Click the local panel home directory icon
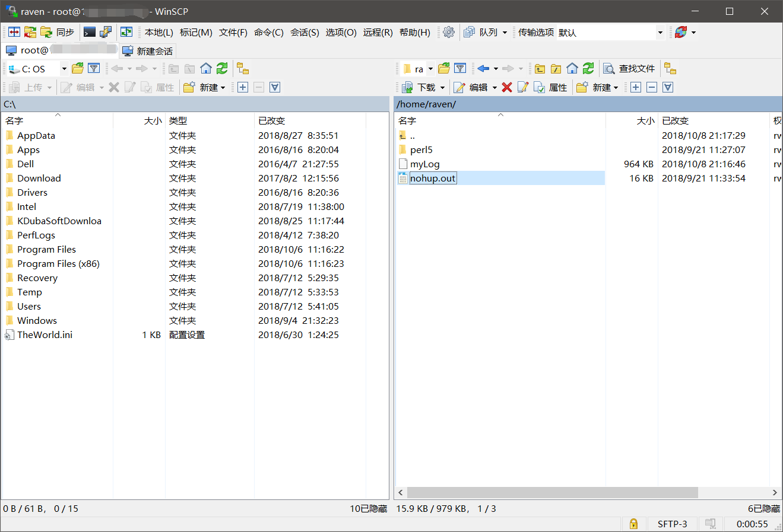This screenshot has height=532, width=783. 206,69
